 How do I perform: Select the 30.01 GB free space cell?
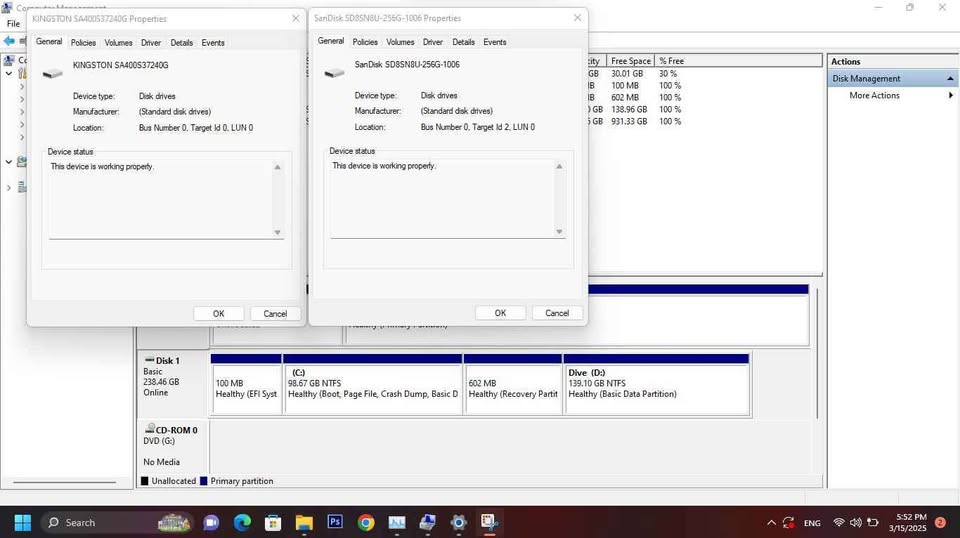click(x=627, y=73)
